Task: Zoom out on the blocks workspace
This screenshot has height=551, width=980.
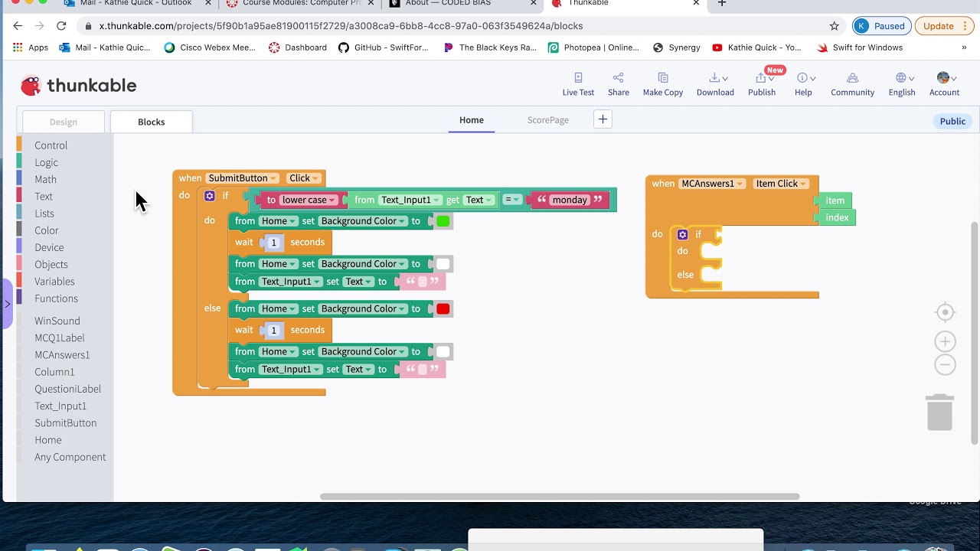Action: [945, 365]
